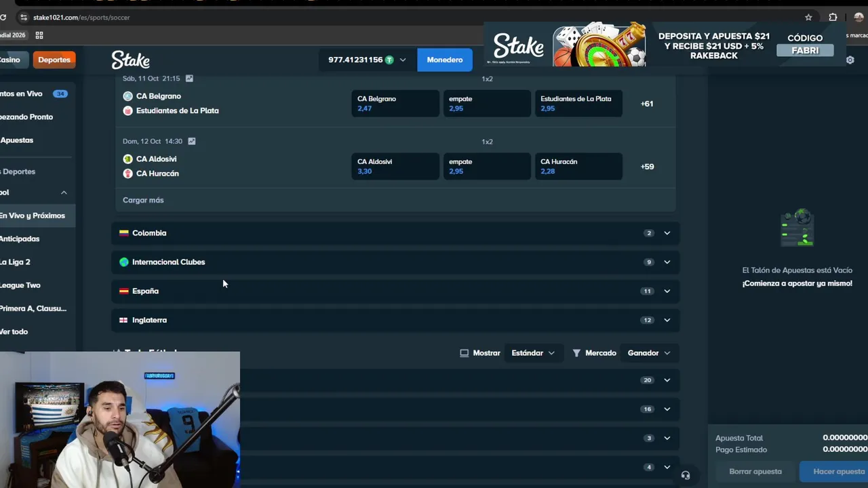Click the Colombia flag icon

123,233
